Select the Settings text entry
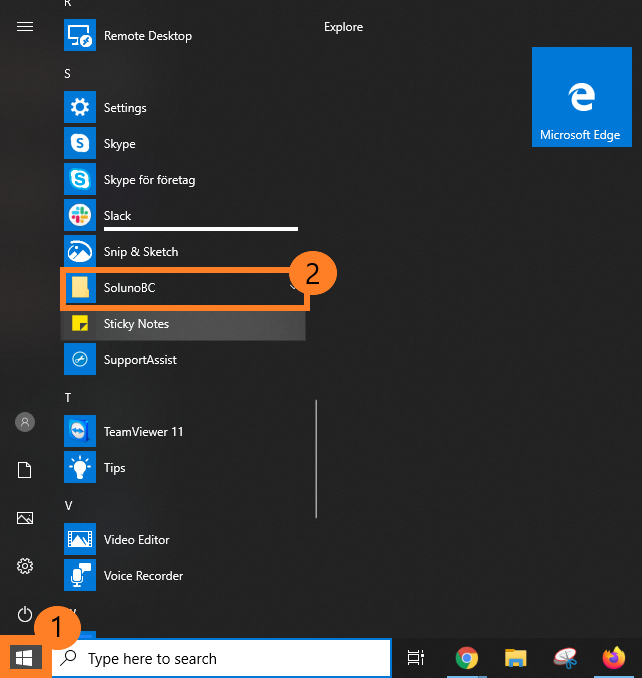Viewport: 642px width, 678px height. 125,108
